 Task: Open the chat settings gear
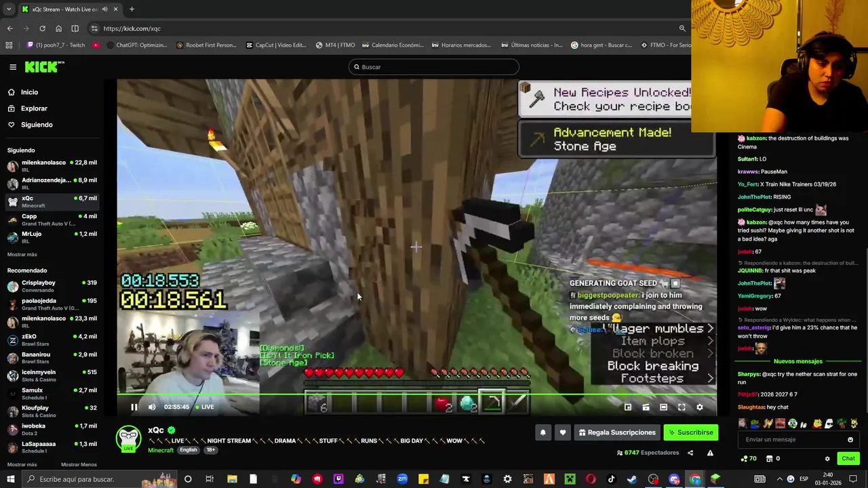pyautogui.click(x=827, y=459)
